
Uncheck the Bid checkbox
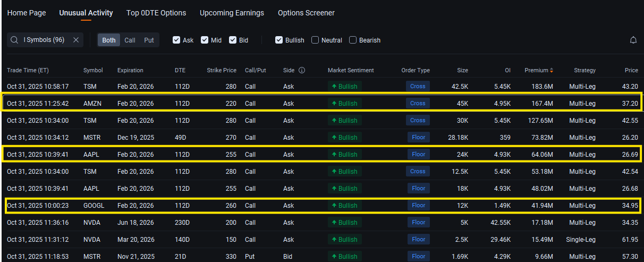tap(233, 40)
